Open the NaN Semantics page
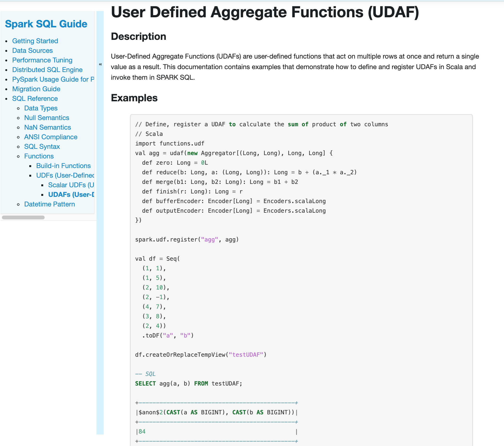The height and width of the screenshot is (446, 504). click(x=47, y=127)
